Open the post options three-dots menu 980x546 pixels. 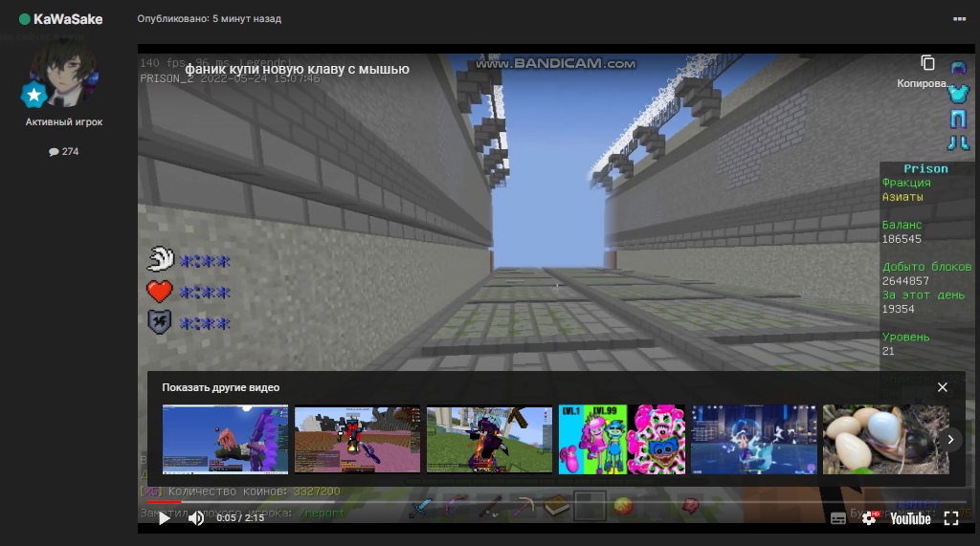[960, 19]
